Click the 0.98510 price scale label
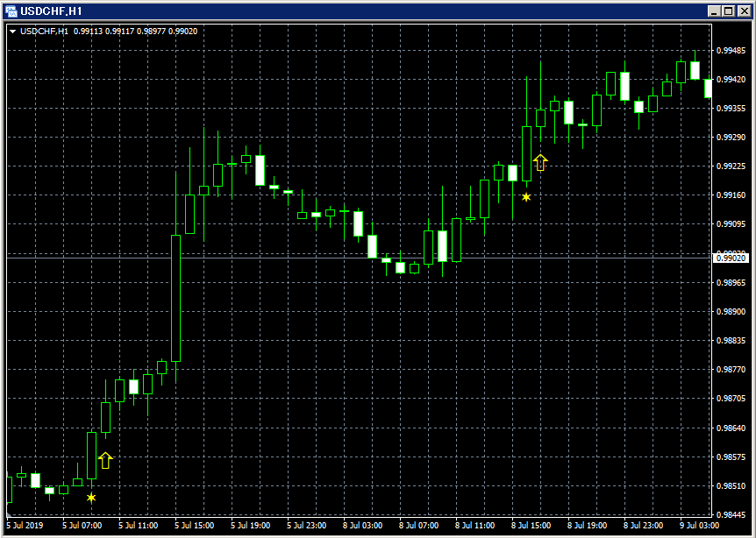Viewport: 756px width, 538px height. click(x=731, y=485)
